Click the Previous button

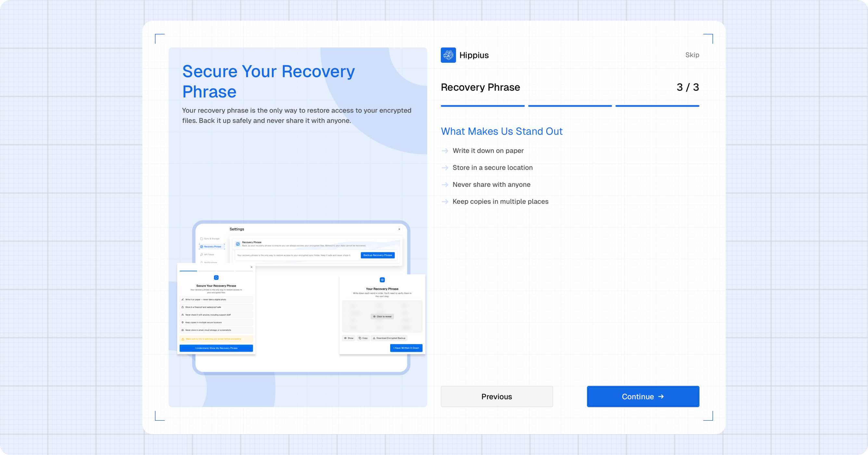pyautogui.click(x=496, y=397)
